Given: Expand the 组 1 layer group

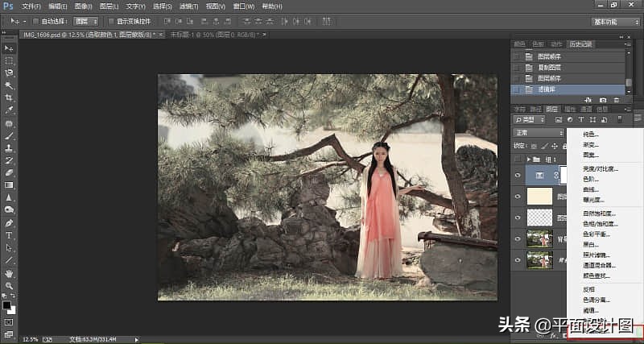Looking at the screenshot, I should click(528, 160).
